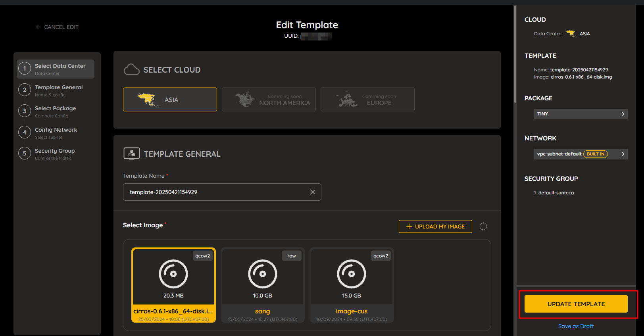Click the 10.0 GB size label

[263, 296]
